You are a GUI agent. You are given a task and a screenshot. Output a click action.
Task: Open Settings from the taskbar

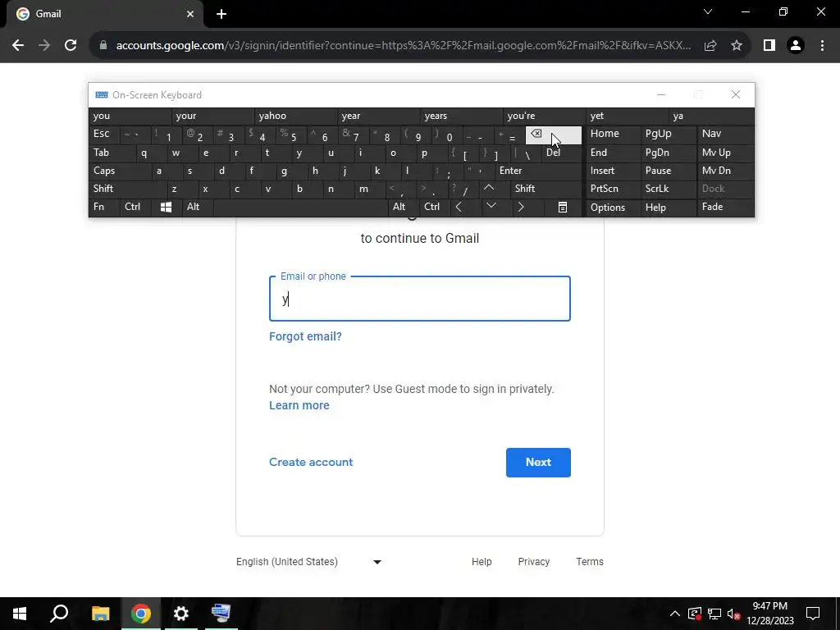(181, 614)
